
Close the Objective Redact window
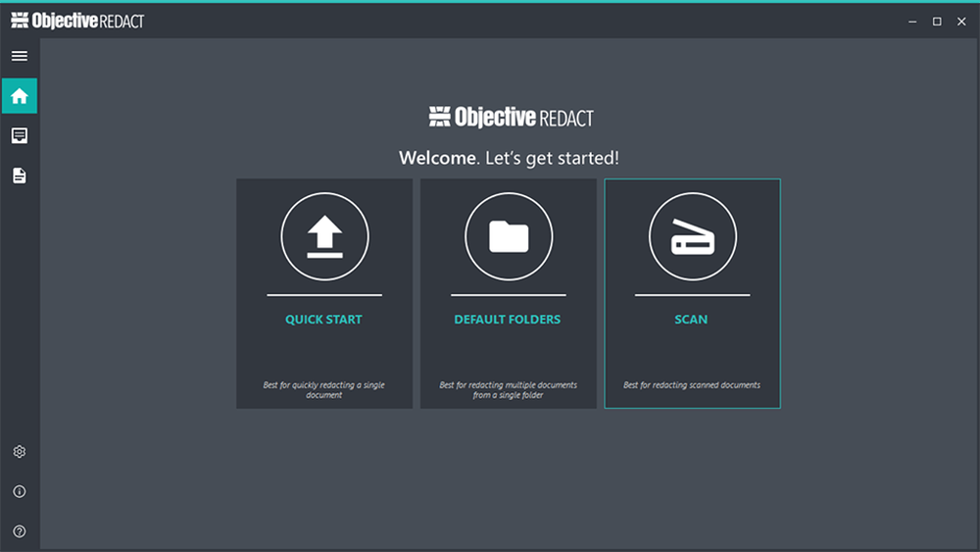961,22
